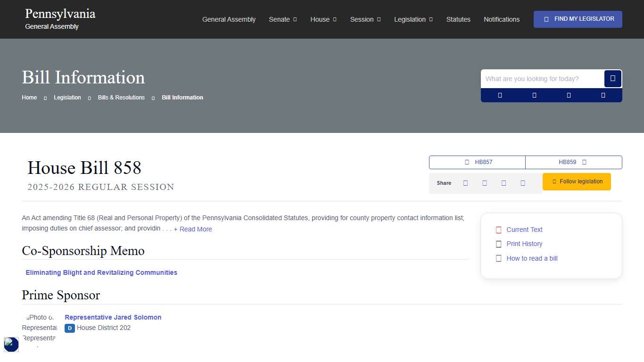Click the search submit icon button
644x362 pixels.
pyautogui.click(x=612, y=79)
